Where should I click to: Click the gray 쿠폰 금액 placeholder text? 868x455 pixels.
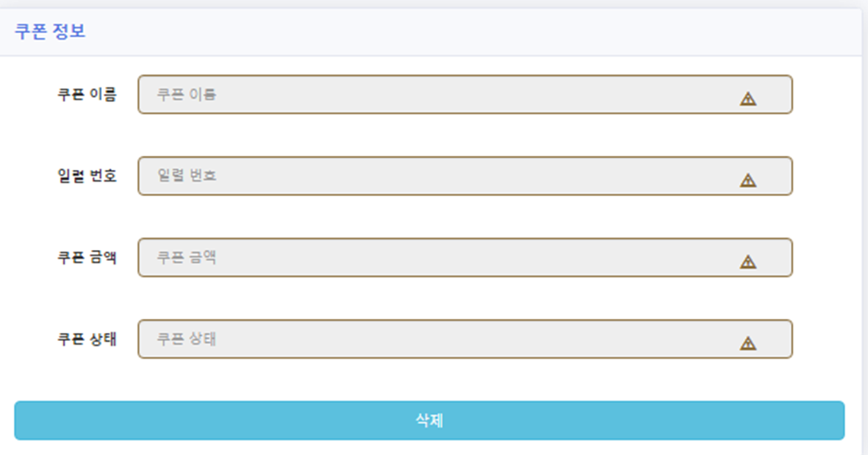point(187,257)
